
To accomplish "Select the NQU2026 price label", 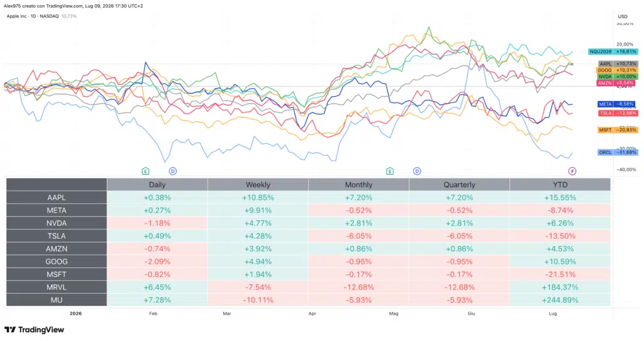I will 613,51.
